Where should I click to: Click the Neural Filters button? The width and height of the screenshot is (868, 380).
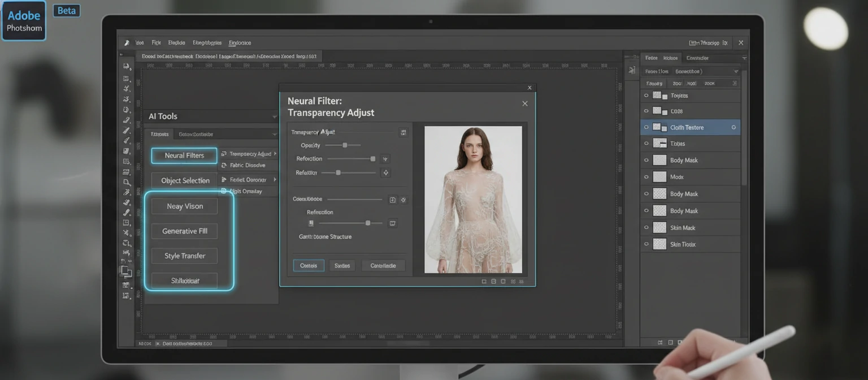[x=184, y=156]
